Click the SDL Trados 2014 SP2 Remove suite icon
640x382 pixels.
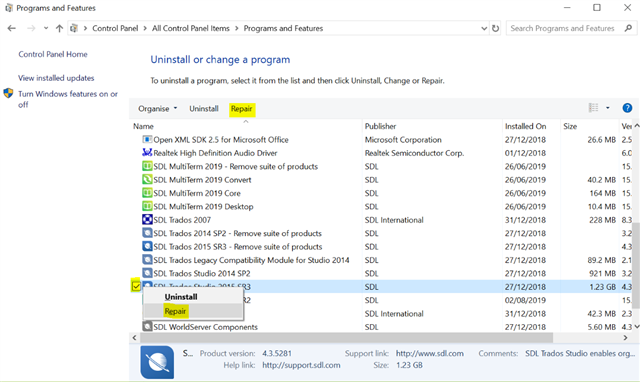[147, 233]
